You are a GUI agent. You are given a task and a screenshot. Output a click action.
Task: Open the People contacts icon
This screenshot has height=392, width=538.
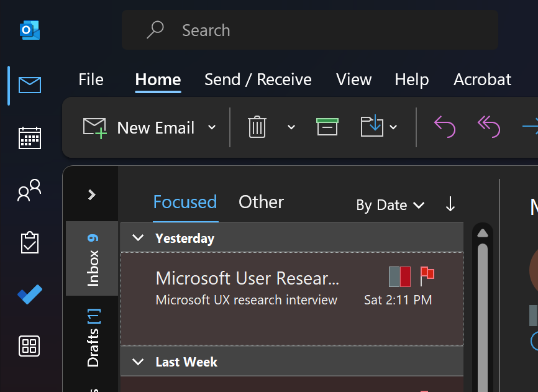[29, 190]
